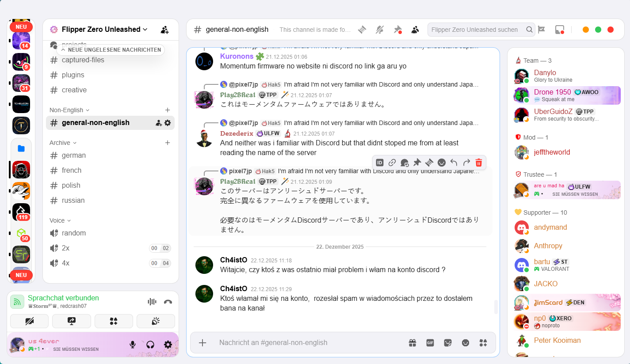Viewport: 630px width, 364px height.
Task: Join the 2x voice channel
Action: 110,248
